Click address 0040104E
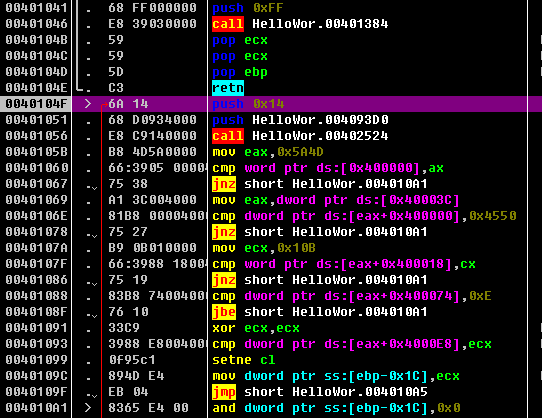542x418 pixels. [x=36, y=88]
